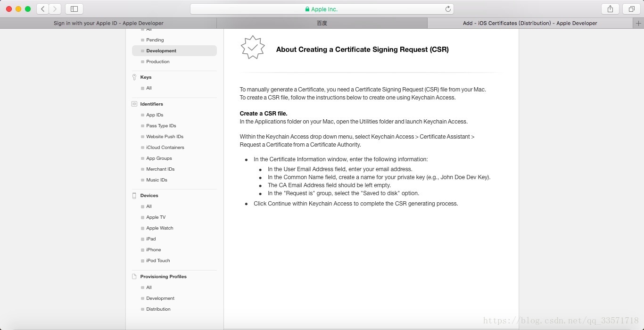This screenshot has height=330, width=644.
Task: Open Production certificates in sidebar
Action: click(158, 62)
